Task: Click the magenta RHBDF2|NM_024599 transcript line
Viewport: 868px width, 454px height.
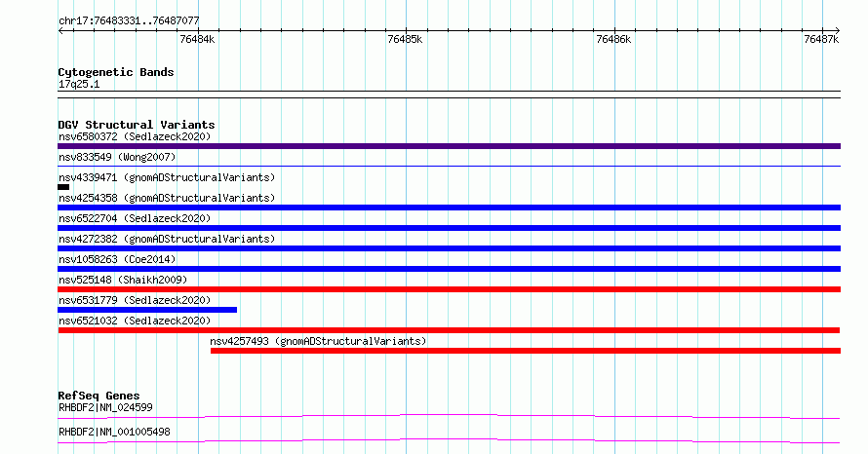Action: (x=449, y=416)
